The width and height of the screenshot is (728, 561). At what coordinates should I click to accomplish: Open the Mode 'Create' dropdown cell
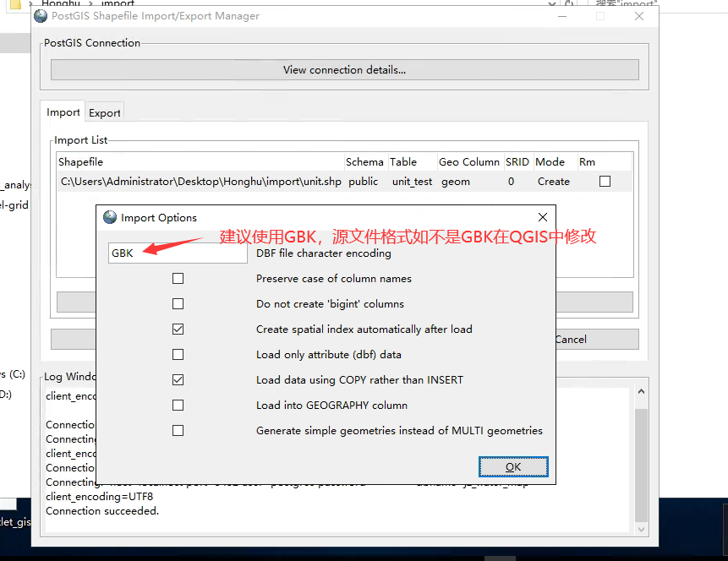pos(553,182)
